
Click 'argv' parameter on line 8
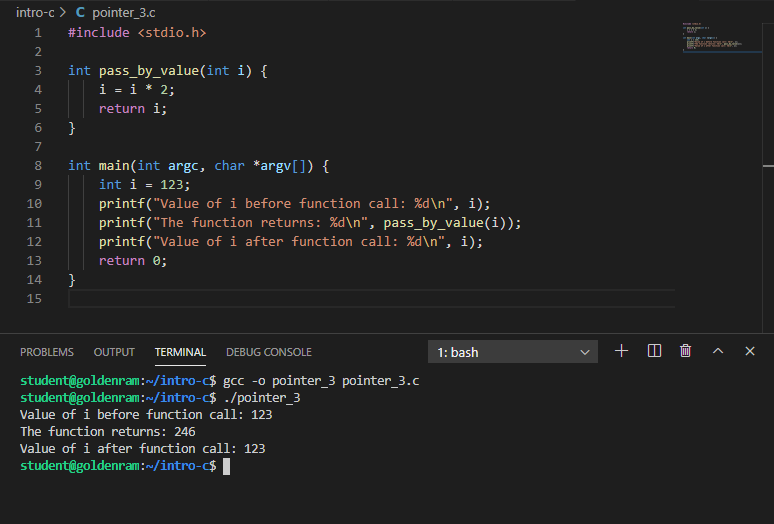click(275, 166)
